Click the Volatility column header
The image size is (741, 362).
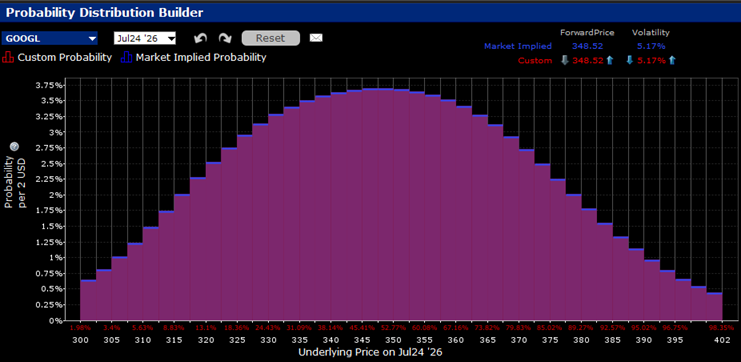[651, 33]
